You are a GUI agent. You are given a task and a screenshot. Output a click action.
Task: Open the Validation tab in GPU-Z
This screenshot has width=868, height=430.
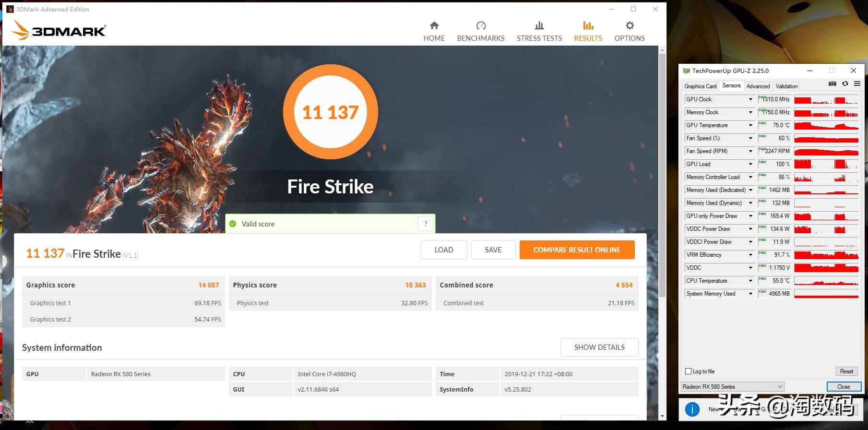tap(786, 86)
